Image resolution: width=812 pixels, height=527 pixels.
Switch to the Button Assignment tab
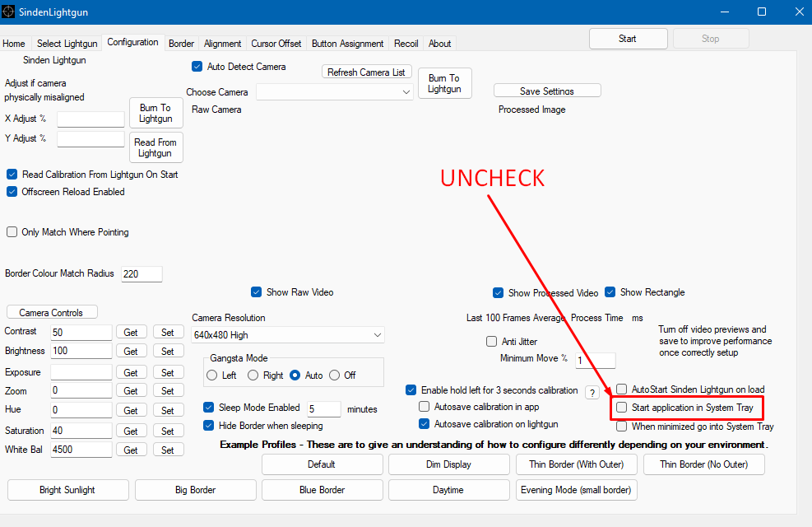pyautogui.click(x=347, y=44)
